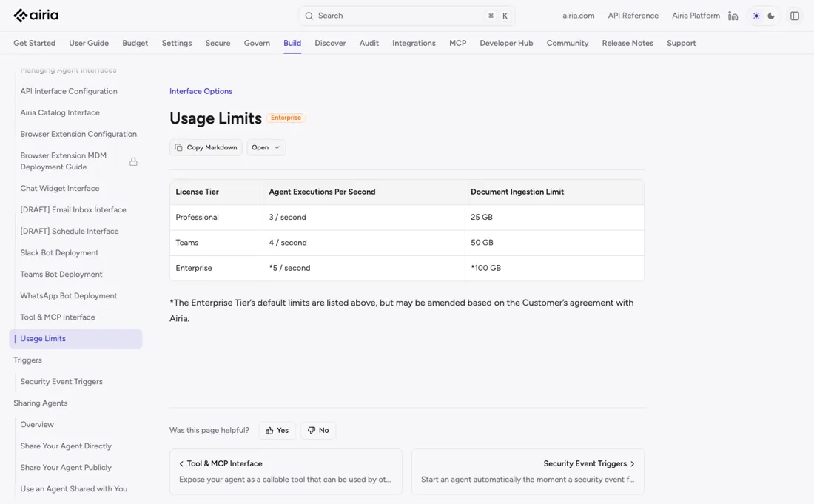The height and width of the screenshot is (504, 814).
Task: Open the Support tab
Action: 681,43
